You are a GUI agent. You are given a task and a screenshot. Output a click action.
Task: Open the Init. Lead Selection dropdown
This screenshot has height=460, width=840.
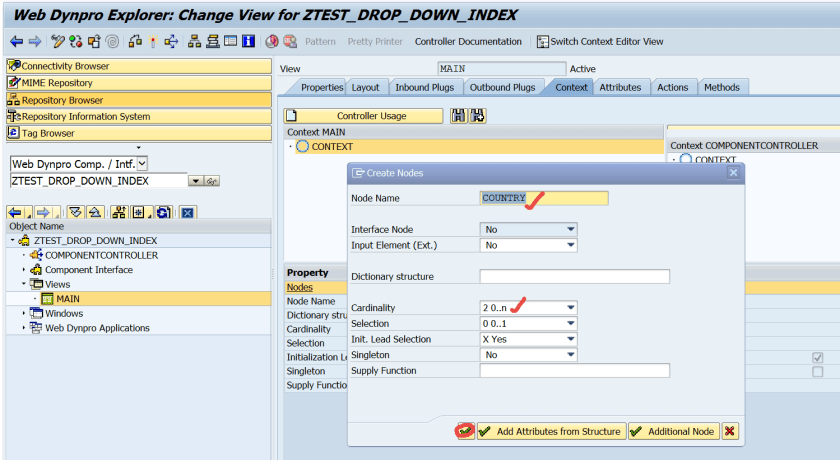coord(571,339)
